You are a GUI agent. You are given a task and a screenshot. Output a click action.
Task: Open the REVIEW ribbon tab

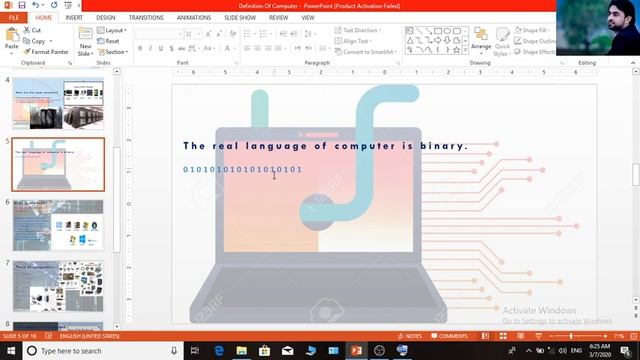[278, 18]
